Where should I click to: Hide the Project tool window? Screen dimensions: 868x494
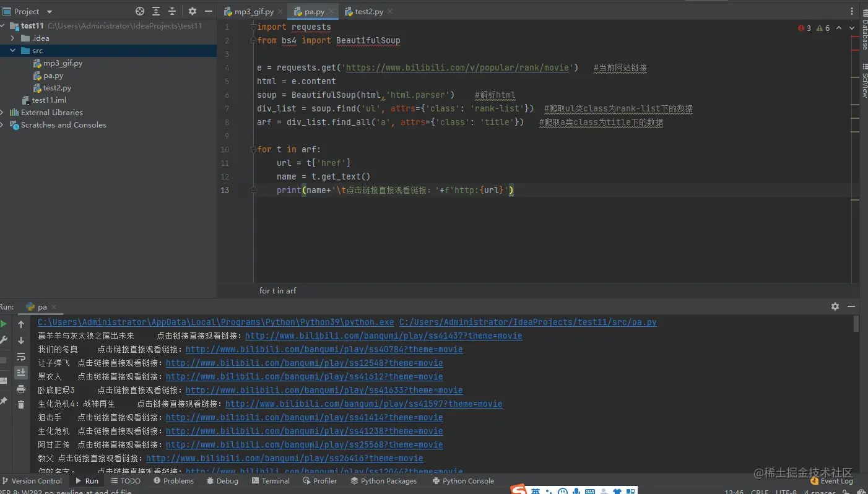point(209,11)
